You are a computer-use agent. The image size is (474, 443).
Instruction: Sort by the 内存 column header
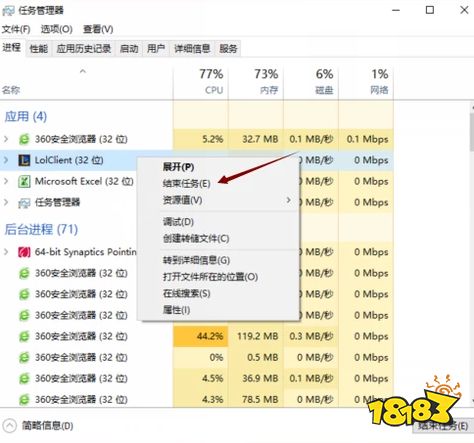pos(256,82)
